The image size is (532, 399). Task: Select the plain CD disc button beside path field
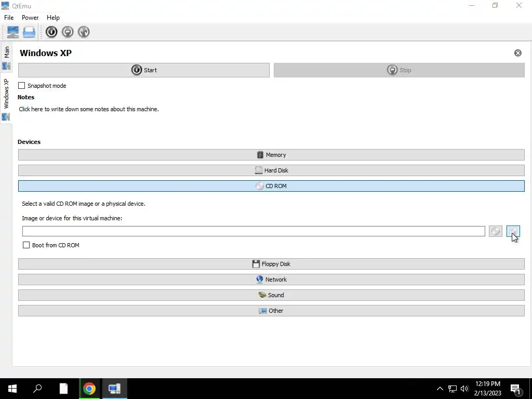[495, 231]
